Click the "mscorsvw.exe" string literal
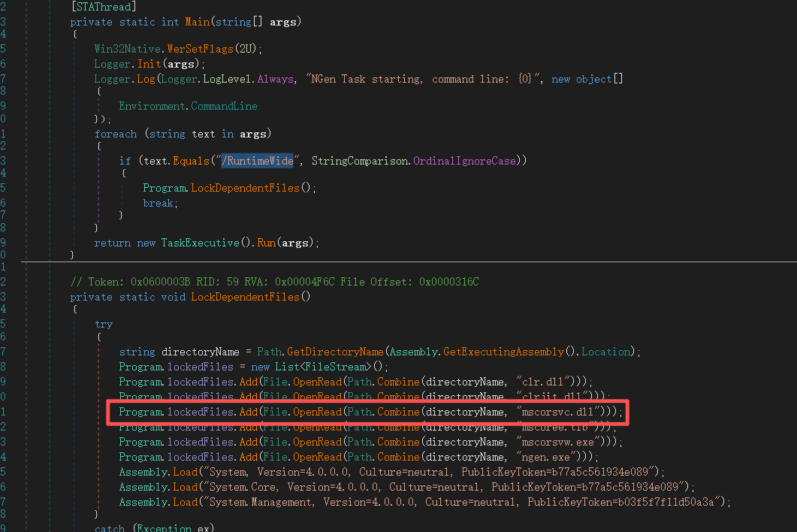The height and width of the screenshot is (532, 797). 557,442
